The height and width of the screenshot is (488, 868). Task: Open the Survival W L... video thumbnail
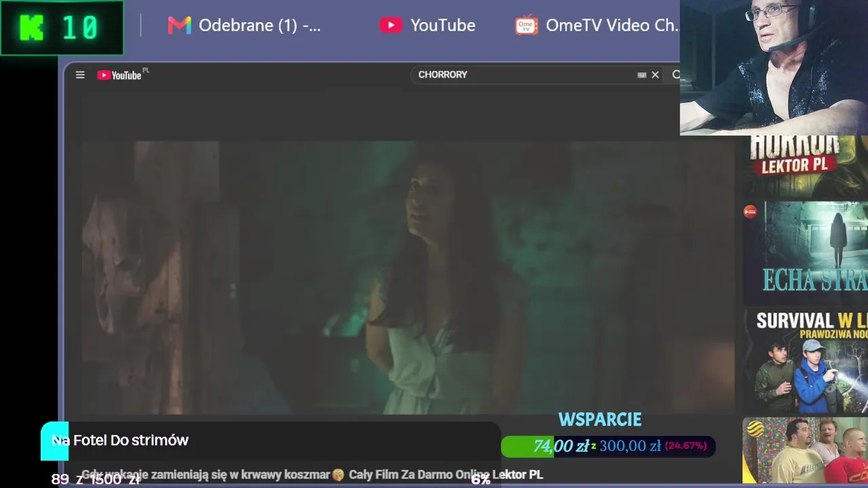(805, 361)
